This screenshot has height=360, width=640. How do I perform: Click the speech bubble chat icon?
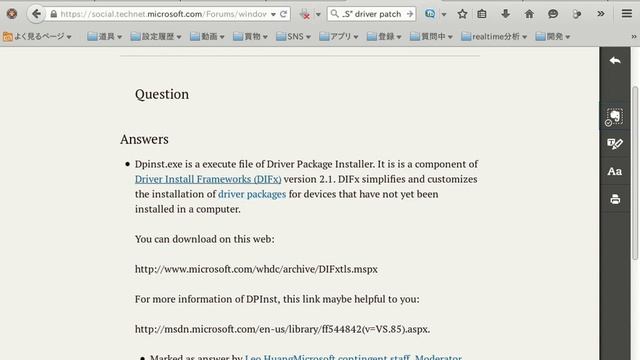click(x=553, y=14)
